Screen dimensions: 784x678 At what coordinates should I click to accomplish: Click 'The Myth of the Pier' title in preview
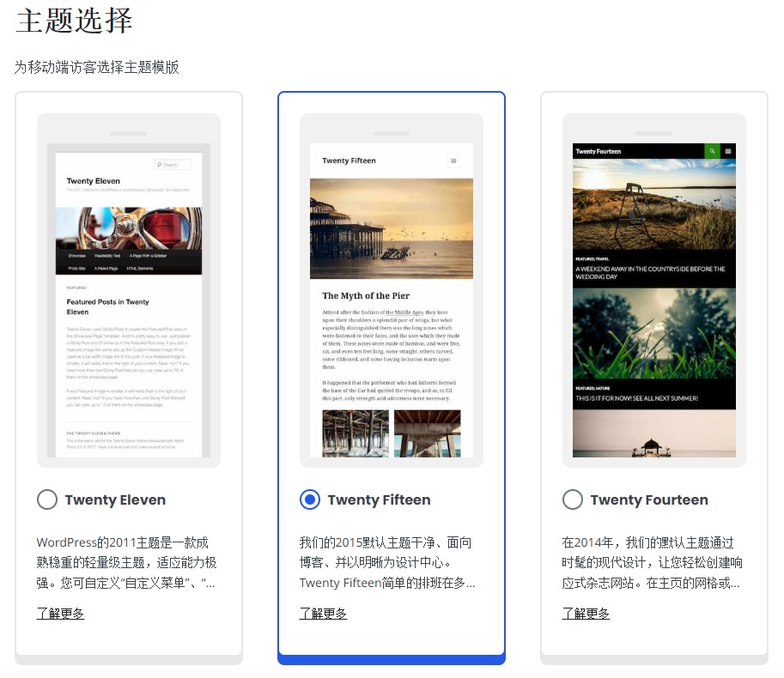[x=366, y=295]
